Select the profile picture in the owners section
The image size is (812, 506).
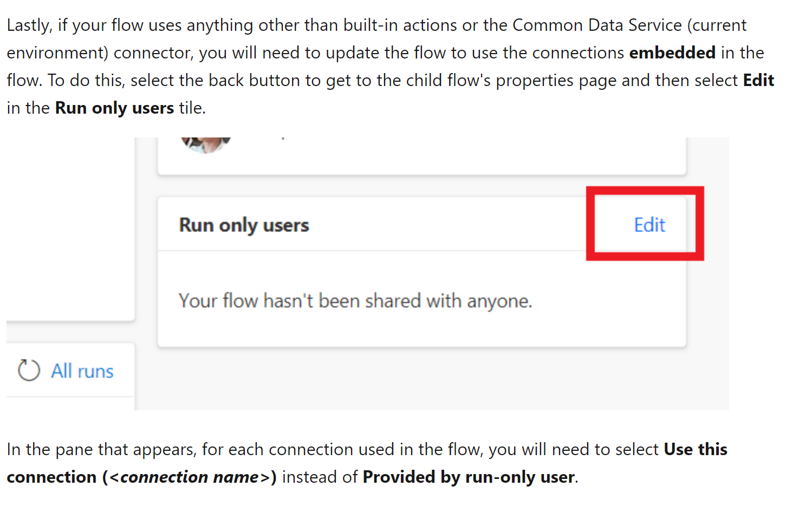point(205,142)
